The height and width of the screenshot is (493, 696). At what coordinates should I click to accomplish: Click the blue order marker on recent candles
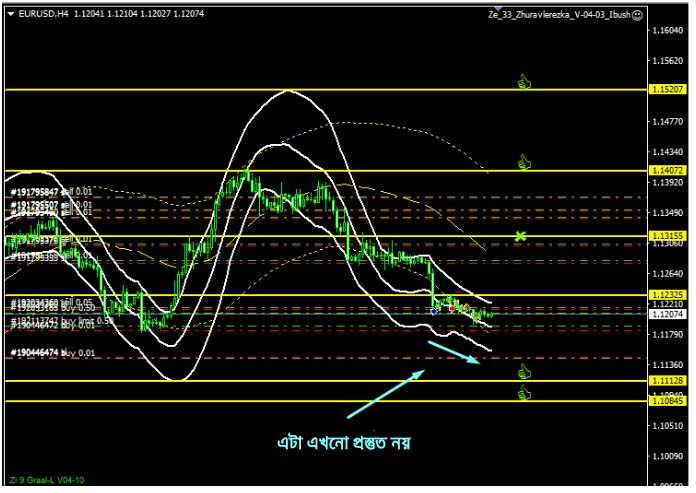tap(433, 311)
